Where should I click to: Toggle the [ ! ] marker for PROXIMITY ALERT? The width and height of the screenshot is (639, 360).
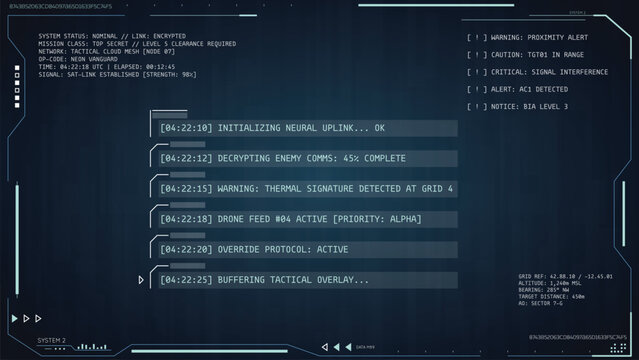tap(477, 38)
